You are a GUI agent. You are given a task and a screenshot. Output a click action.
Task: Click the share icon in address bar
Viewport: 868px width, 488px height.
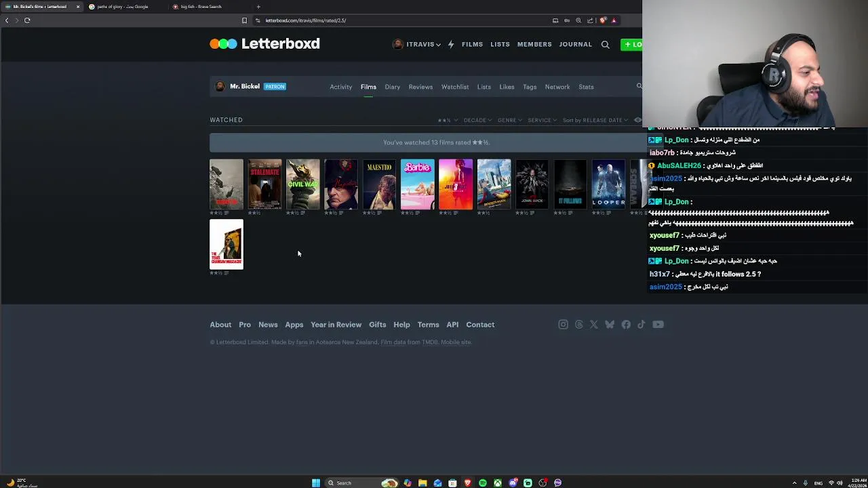point(590,20)
